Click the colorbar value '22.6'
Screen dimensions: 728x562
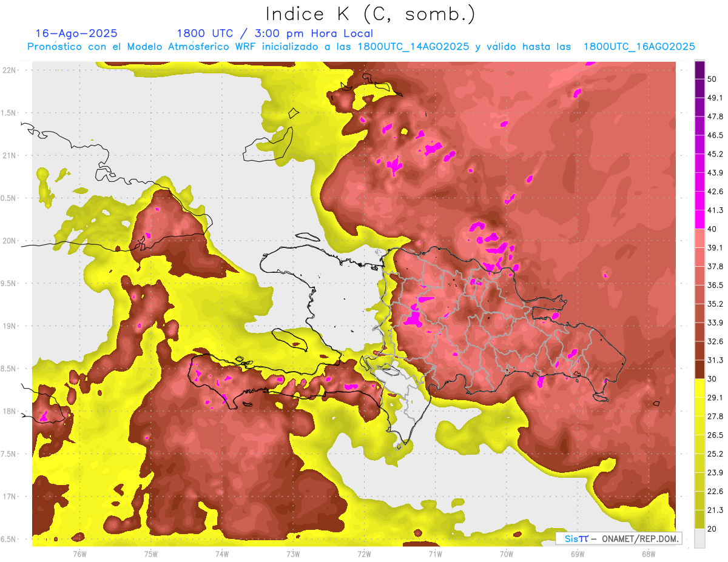coord(715,491)
